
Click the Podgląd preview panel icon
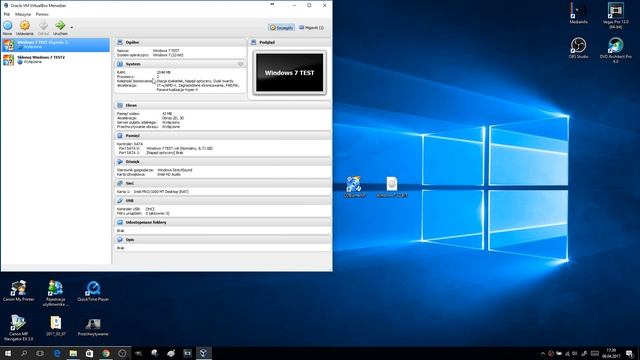pyautogui.click(x=253, y=42)
